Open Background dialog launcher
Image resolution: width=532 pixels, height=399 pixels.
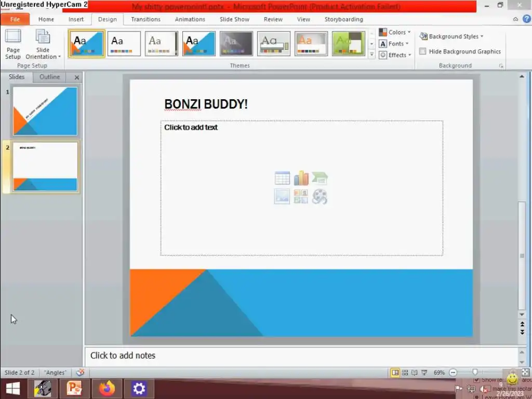[501, 66]
